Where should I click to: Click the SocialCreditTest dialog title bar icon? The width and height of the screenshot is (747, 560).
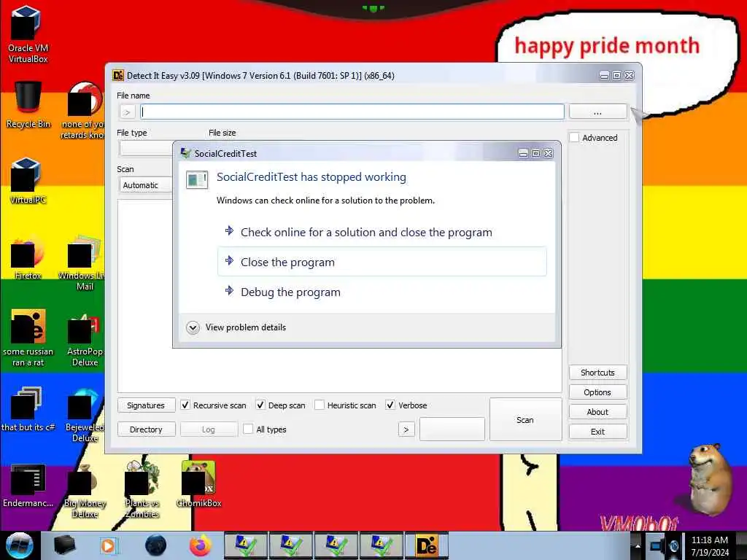tap(185, 153)
